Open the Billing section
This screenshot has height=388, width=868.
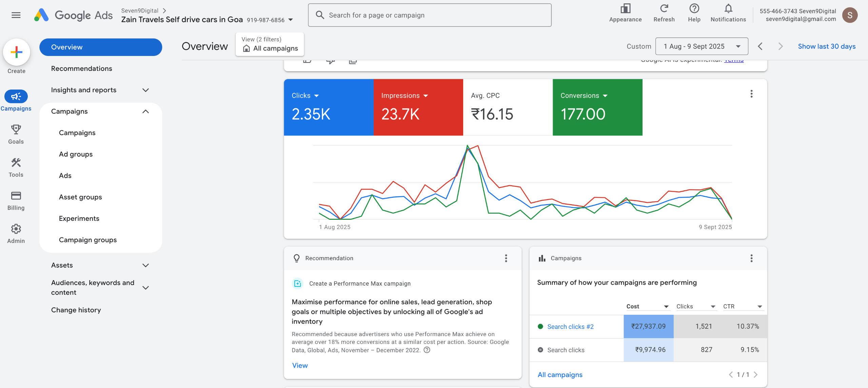[x=16, y=196]
